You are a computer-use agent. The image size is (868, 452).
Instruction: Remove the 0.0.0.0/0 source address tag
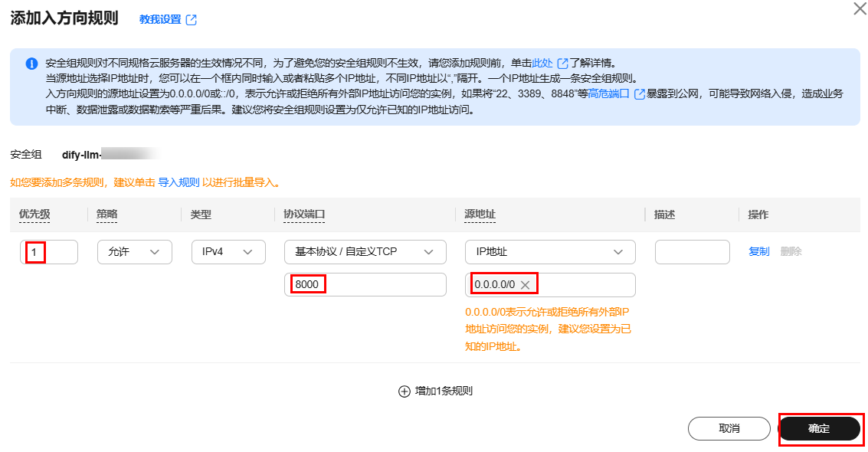point(526,285)
